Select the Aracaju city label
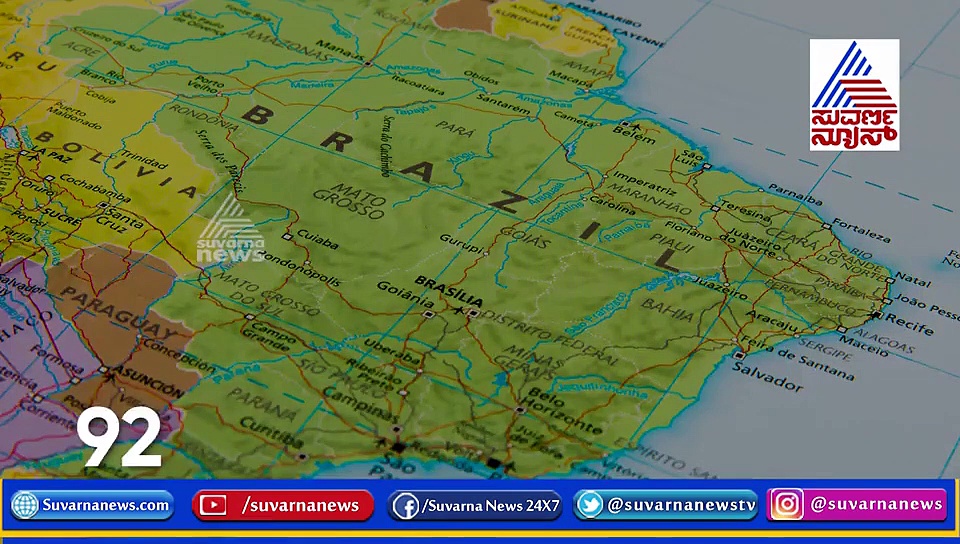Viewport: 960px width, 544px height. (771, 321)
